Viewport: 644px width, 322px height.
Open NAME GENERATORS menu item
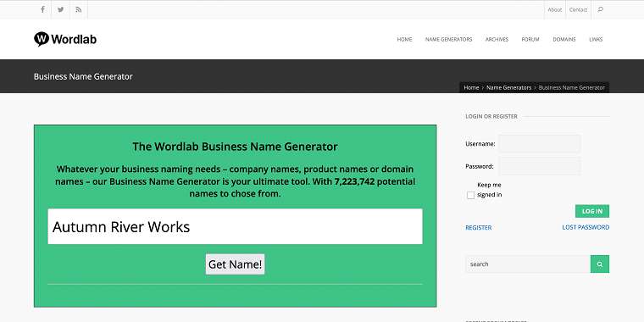pyautogui.click(x=449, y=40)
